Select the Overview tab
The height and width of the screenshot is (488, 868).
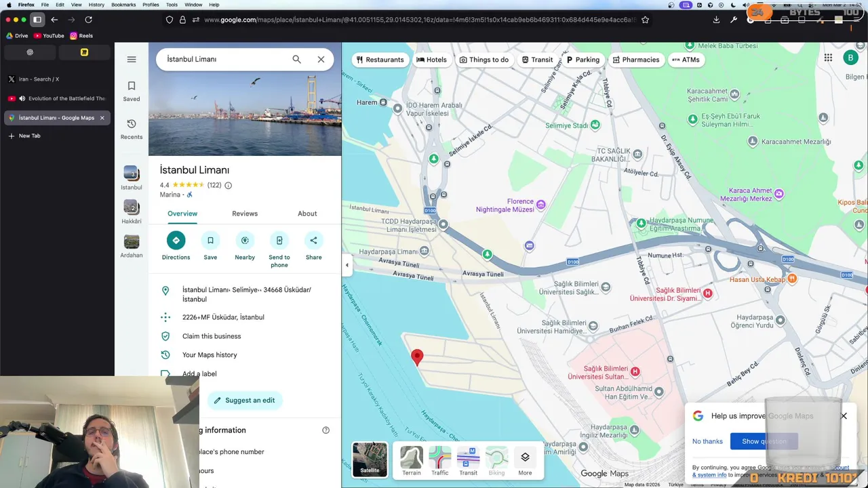pyautogui.click(x=182, y=213)
